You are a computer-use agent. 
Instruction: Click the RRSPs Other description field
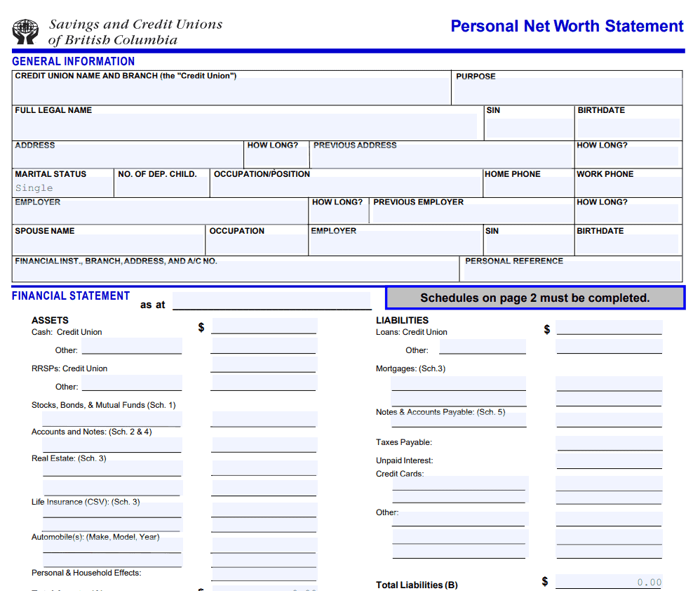click(132, 383)
